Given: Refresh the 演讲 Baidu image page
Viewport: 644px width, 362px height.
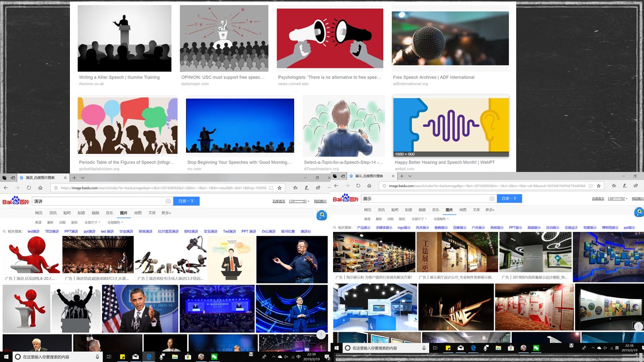Looking at the screenshot, I should [29, 188].
